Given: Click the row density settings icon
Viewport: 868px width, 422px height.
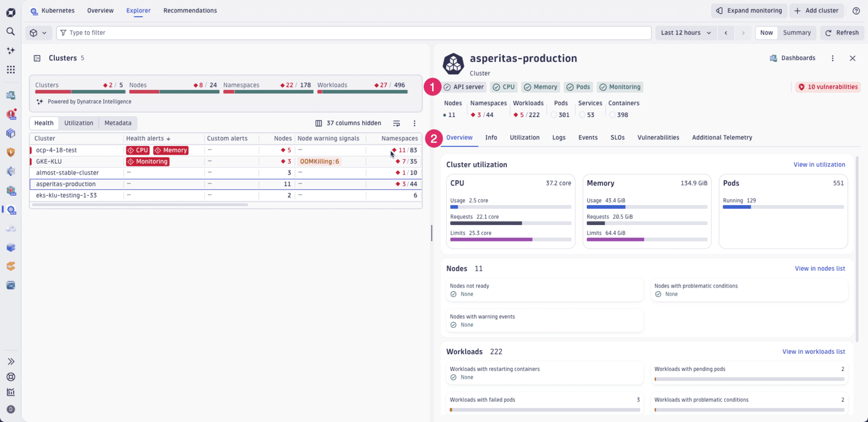Looking at the screenshot, I should pyautogui.click(x=396, y=123).
